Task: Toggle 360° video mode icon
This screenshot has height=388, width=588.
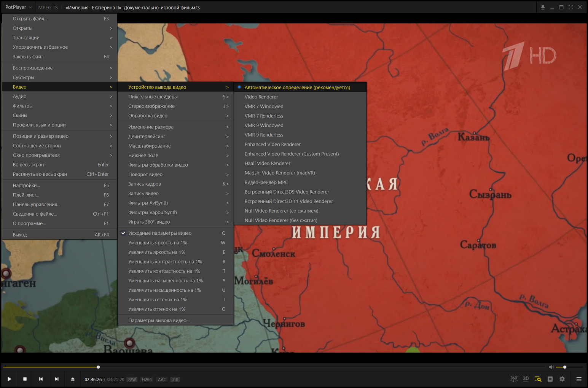Action: (514, 379)
